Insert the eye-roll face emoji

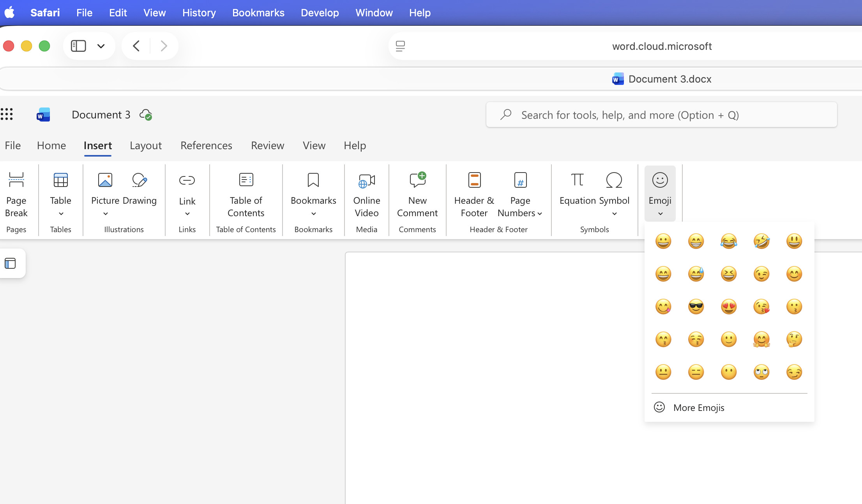[x=761, y=372]
